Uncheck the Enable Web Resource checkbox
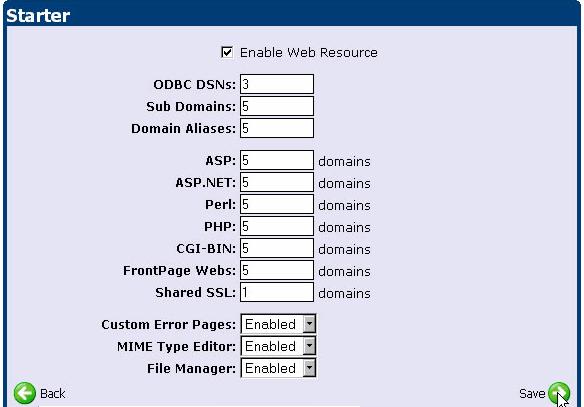 pyautogui.click(x=227, y=52)
